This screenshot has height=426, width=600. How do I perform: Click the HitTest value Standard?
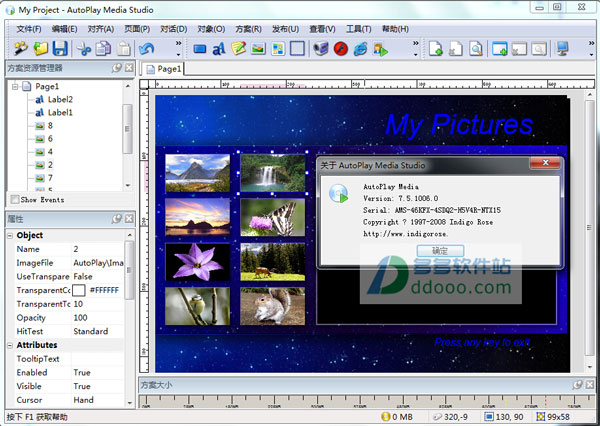point(98,331)
